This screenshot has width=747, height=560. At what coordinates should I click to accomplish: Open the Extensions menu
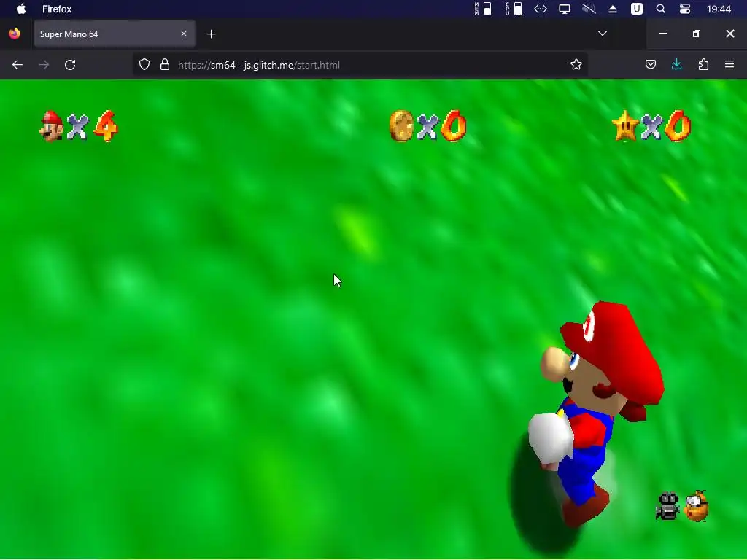[x=703, y=65]
